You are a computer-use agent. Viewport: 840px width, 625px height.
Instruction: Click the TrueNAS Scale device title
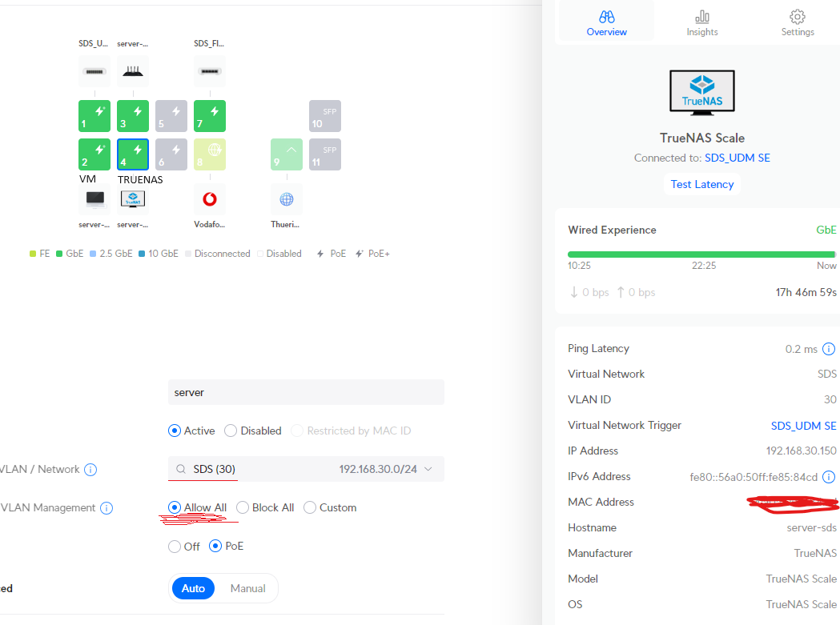(701, 138)
